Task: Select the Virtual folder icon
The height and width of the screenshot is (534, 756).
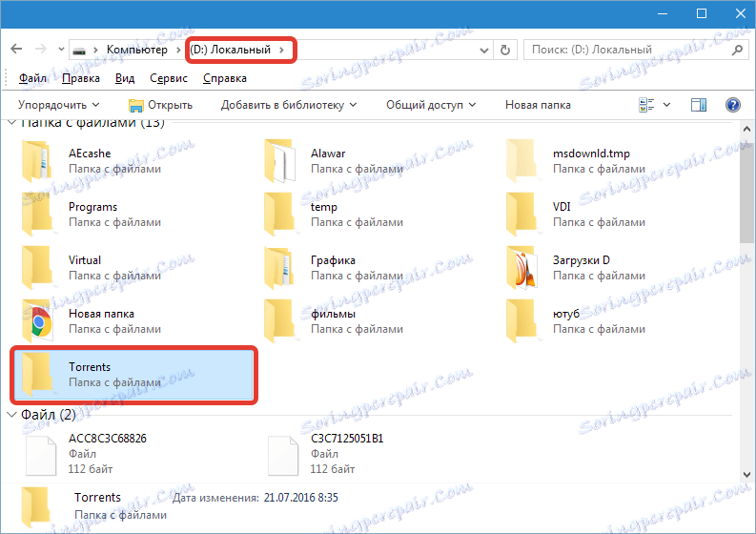Action: 36,268
